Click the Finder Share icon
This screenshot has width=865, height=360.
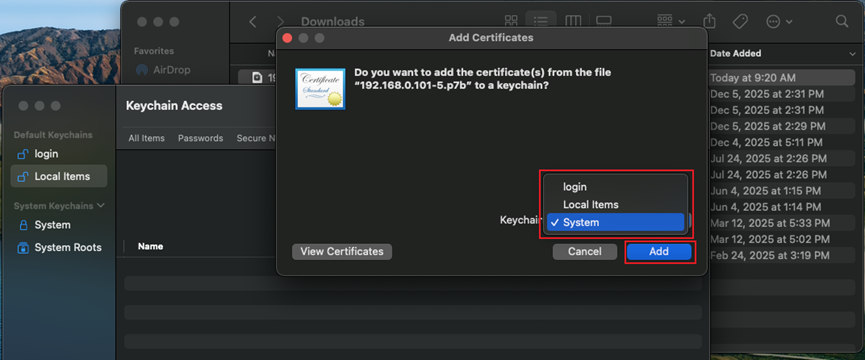click(x=710, y=22)
